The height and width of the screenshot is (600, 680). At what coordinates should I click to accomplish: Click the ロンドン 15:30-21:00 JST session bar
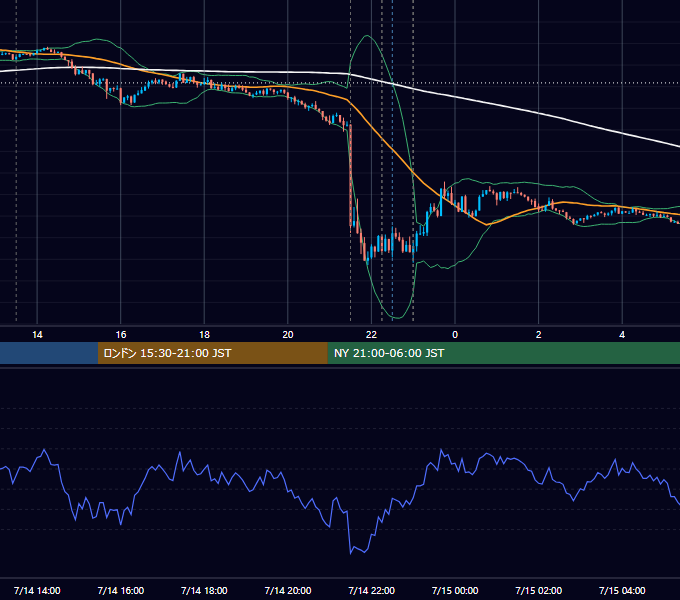212,353
